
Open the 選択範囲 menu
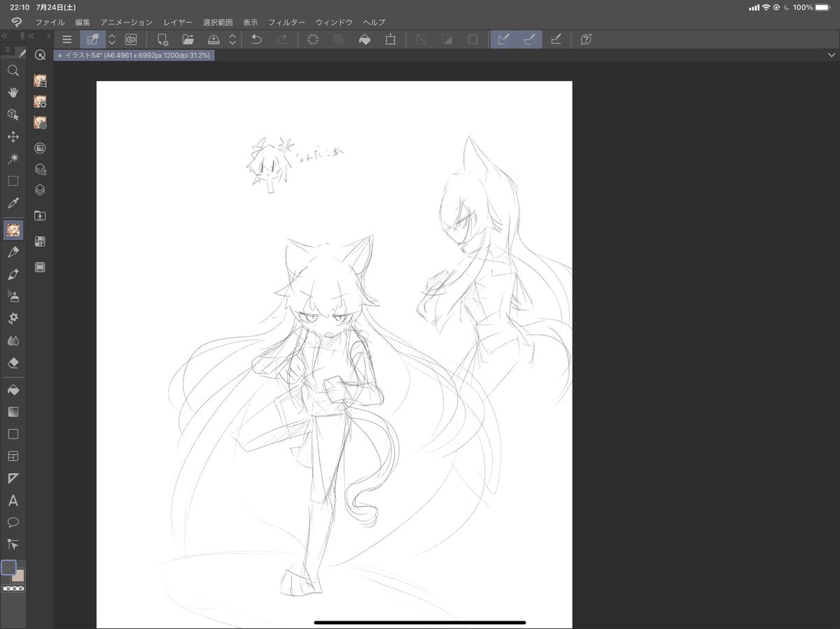[218, 22]
